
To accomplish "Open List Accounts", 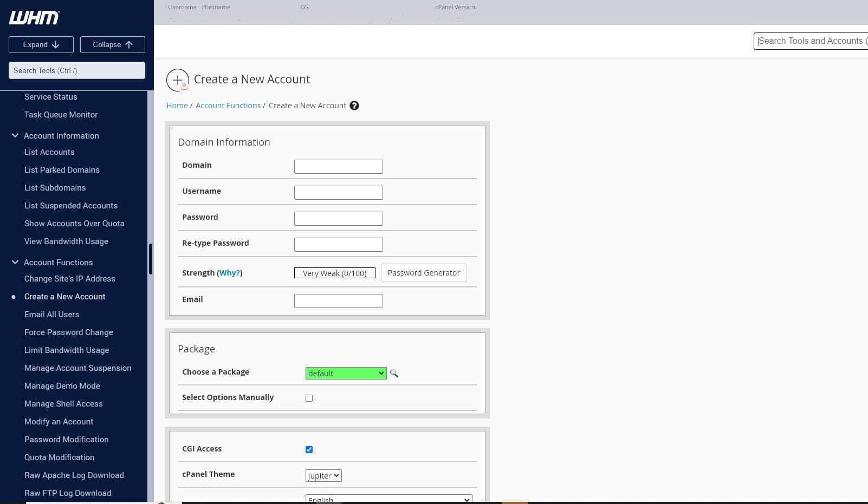I will tap(49, 152).
